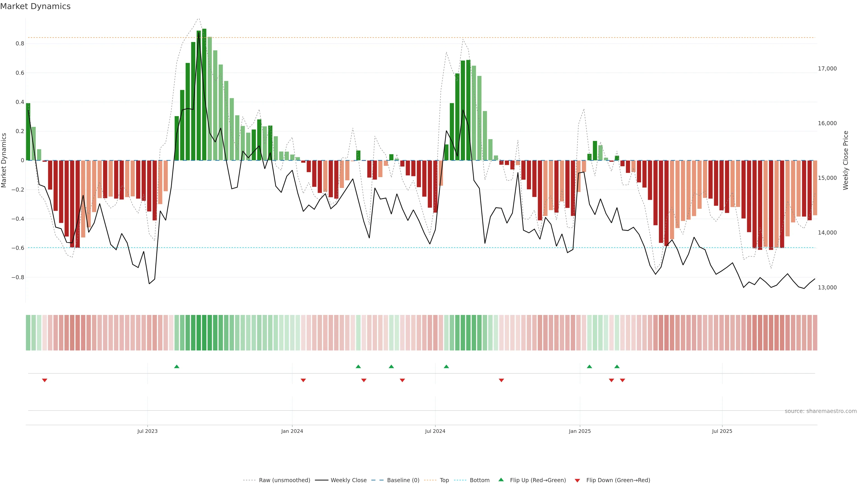The width and height of the screenshot is (868, 488).
Task: Toggle the Baseline (0) legend entry
Action: tap(403, 480)
